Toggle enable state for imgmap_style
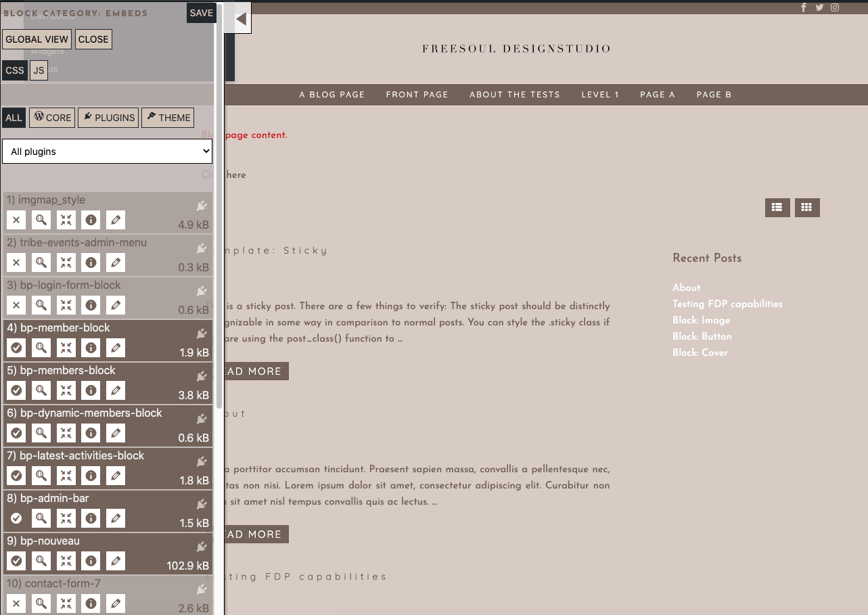Viewport: 868px width, 615px height. [x=17, y=220]
